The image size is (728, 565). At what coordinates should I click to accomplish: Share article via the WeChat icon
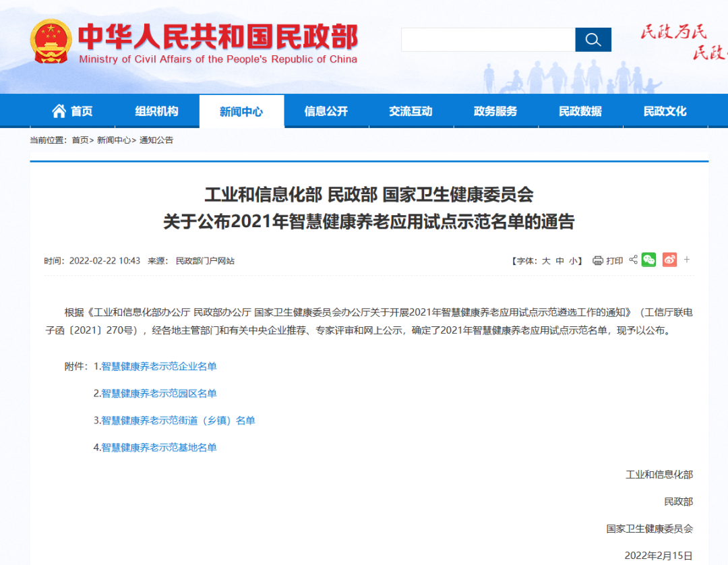tap(648, 260)
